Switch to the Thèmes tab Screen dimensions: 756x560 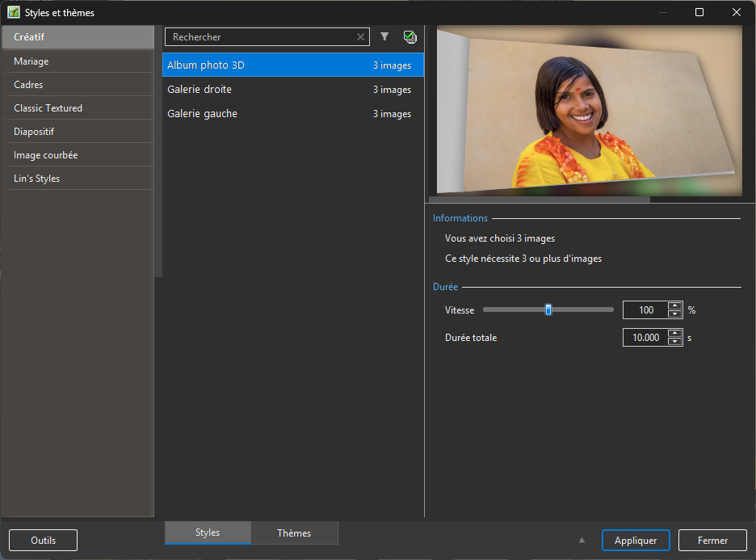coord(294,533)
